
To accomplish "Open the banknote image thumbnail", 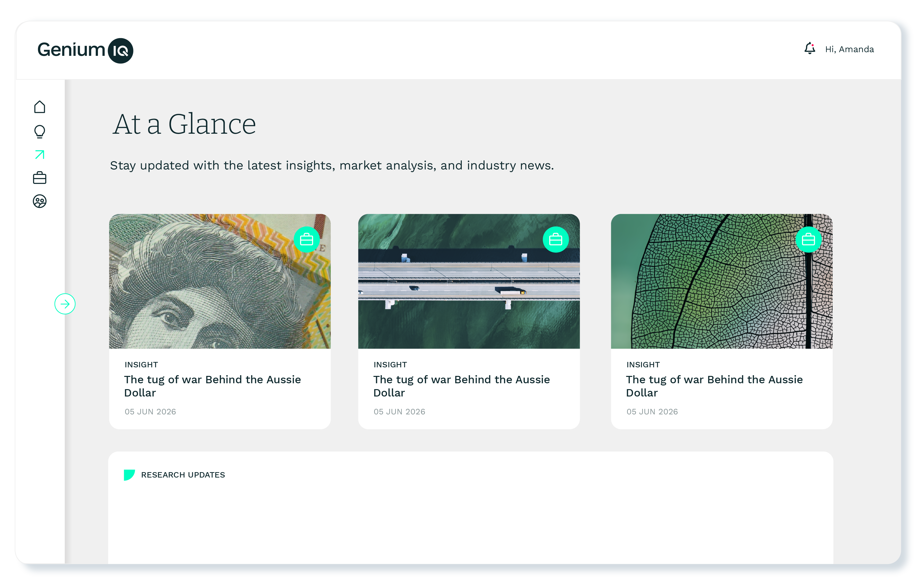I will pos(220,281).
